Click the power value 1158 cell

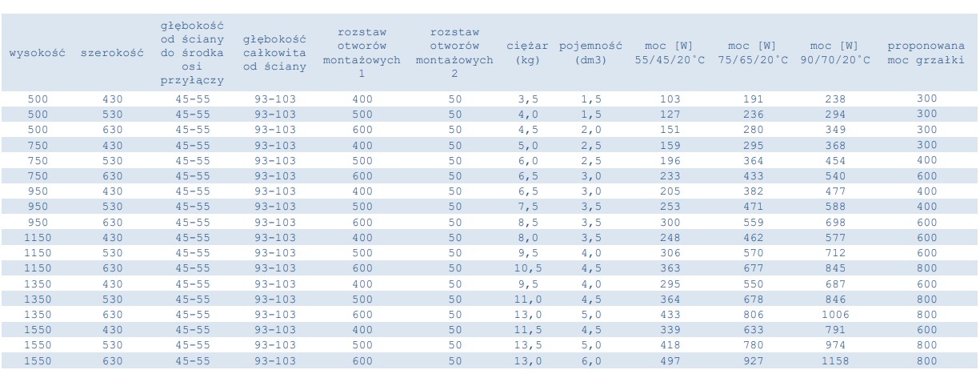click(x=835, y=361)
